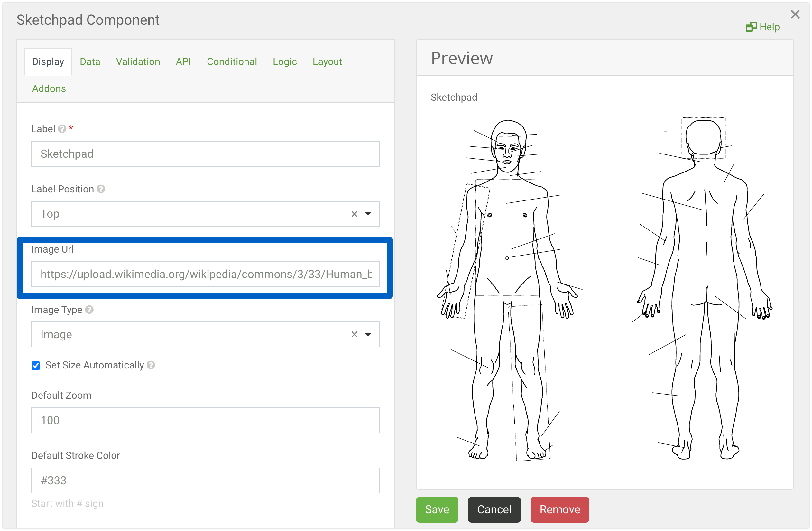Uncheck Set Size Automatically checkbox
This screenshot has width=812, height=531.
pyautogui.click(x=36, y=366)
